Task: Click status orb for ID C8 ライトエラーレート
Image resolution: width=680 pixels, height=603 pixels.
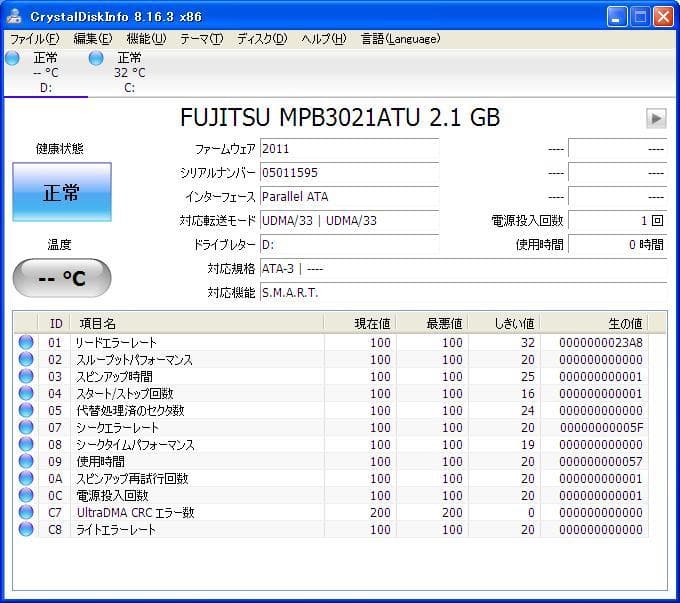Action: click(26, 529)
